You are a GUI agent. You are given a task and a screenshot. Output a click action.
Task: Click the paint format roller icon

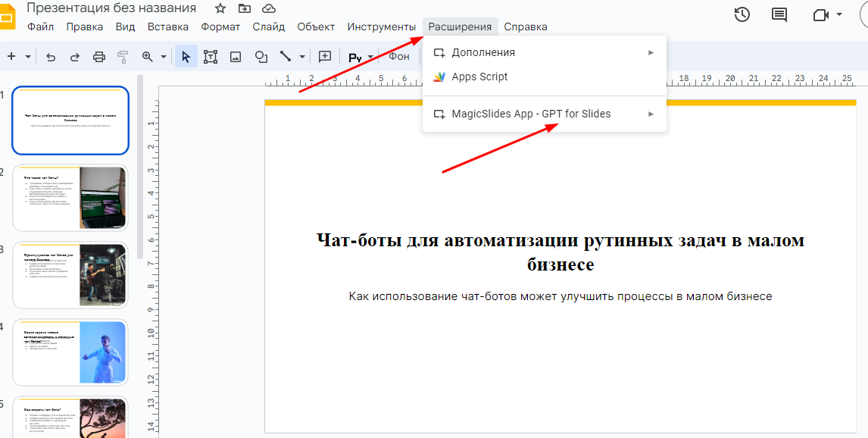(x=123, y=57)
